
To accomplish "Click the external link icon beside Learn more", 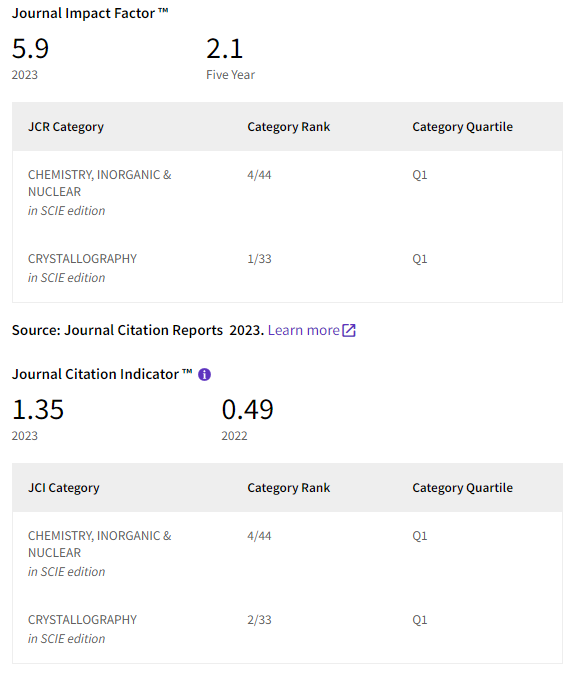I will tap(349, 330).
